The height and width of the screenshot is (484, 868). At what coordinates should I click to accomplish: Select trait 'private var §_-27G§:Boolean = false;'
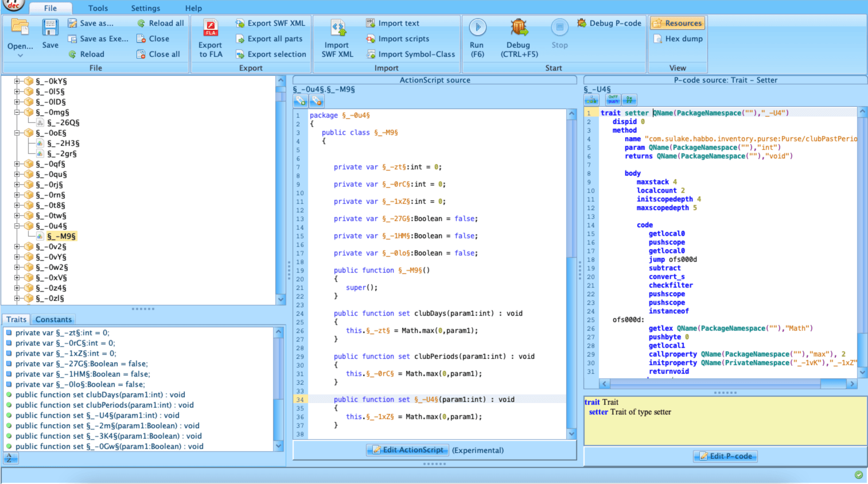point(81,364)
